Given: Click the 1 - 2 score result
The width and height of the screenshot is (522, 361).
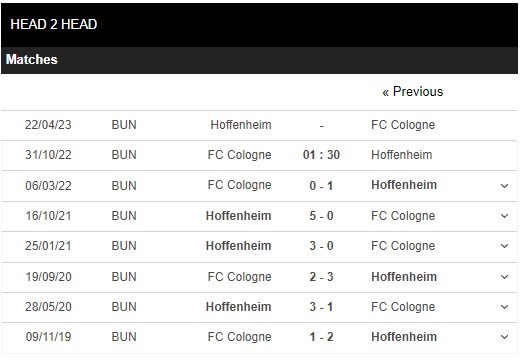Looking at the screenshot, I should tap(321, 337).
